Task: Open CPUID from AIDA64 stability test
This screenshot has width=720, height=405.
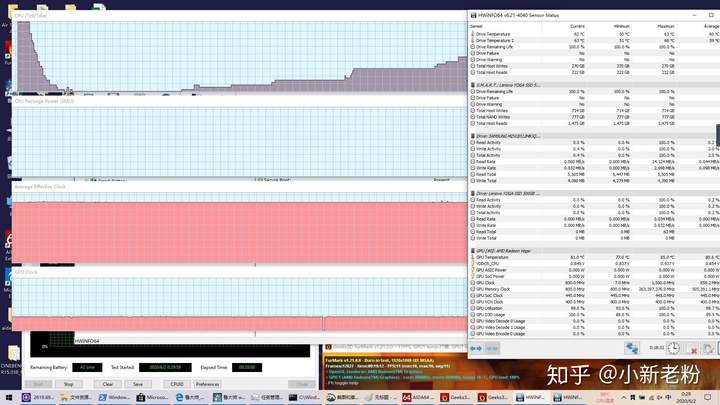Action: tap(177, 384)
